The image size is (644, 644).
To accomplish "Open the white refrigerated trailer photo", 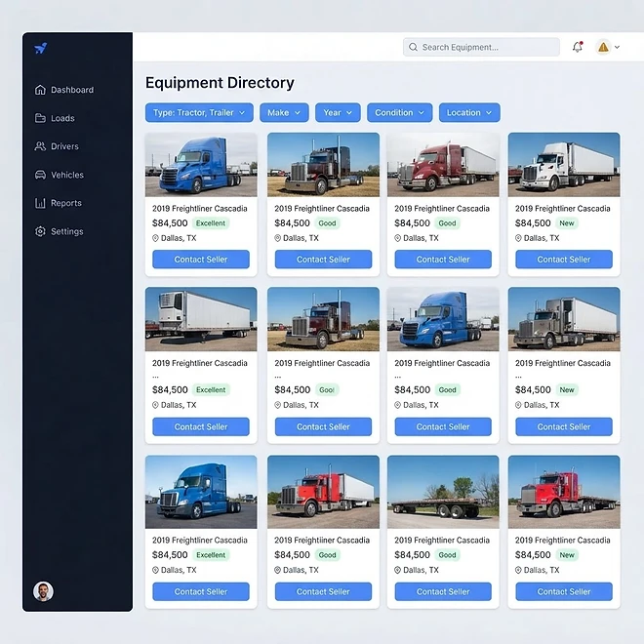I will click(201, 319).
